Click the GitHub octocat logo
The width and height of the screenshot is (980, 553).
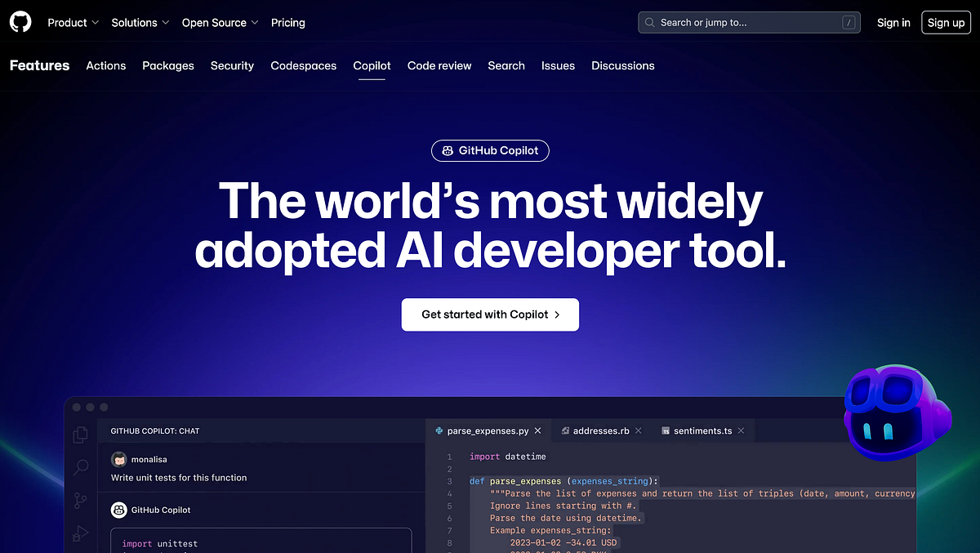(20, 21)
